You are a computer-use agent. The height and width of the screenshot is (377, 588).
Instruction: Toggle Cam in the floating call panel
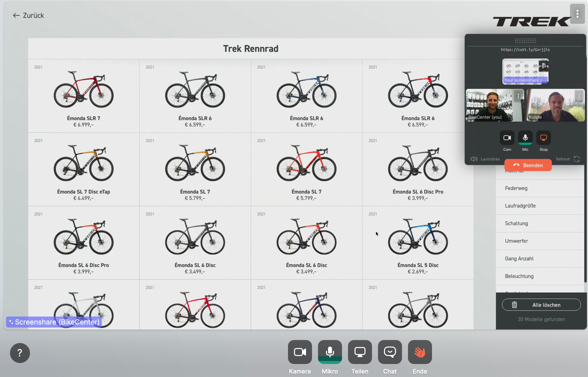[507, 138]
